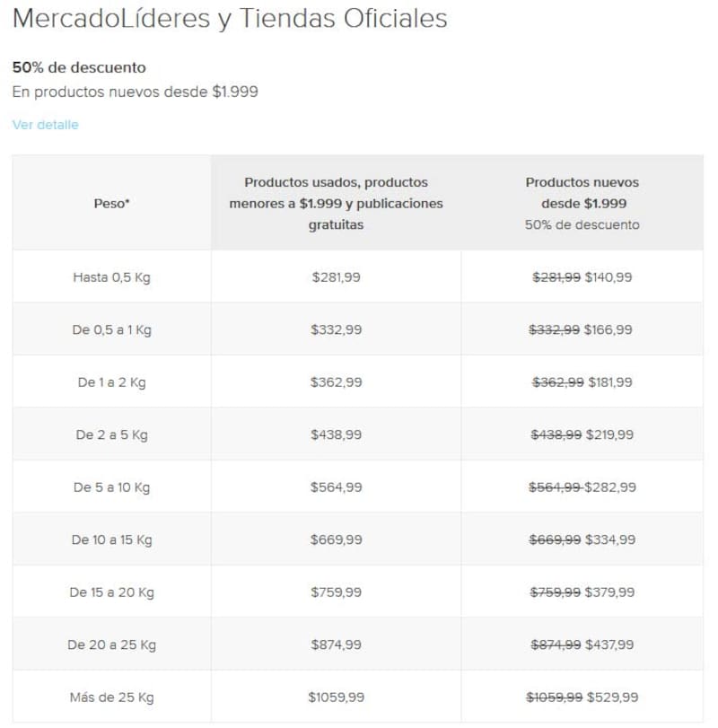
Task: Click the De 1 a 2 Kg row label
Action: point(111,382)
